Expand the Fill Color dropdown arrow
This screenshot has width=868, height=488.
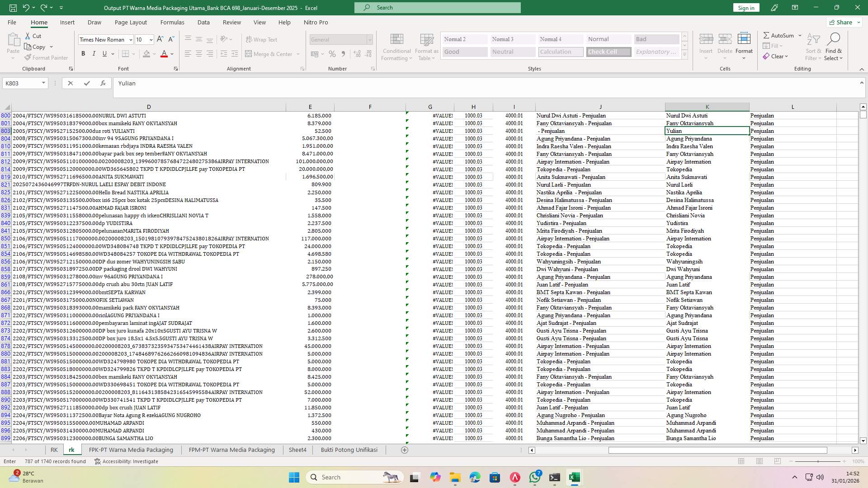[153, 54]
